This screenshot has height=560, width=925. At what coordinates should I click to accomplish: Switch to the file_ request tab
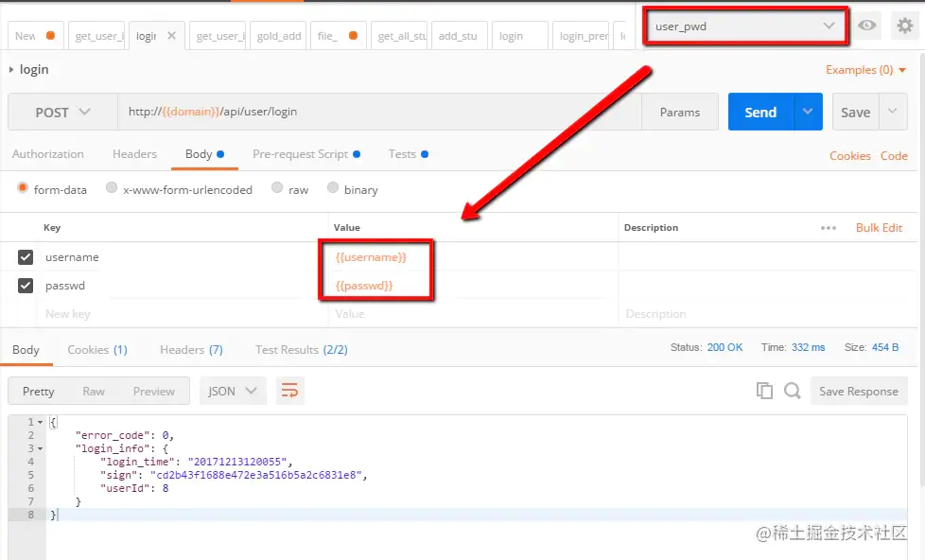pyautogui.click(x=338, y=36)
